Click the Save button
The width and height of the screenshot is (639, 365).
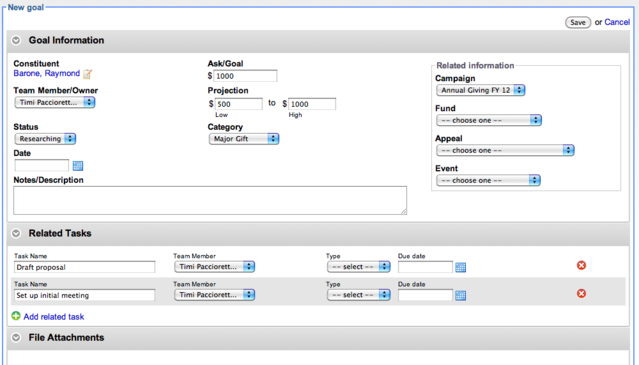tap(578, 22)
